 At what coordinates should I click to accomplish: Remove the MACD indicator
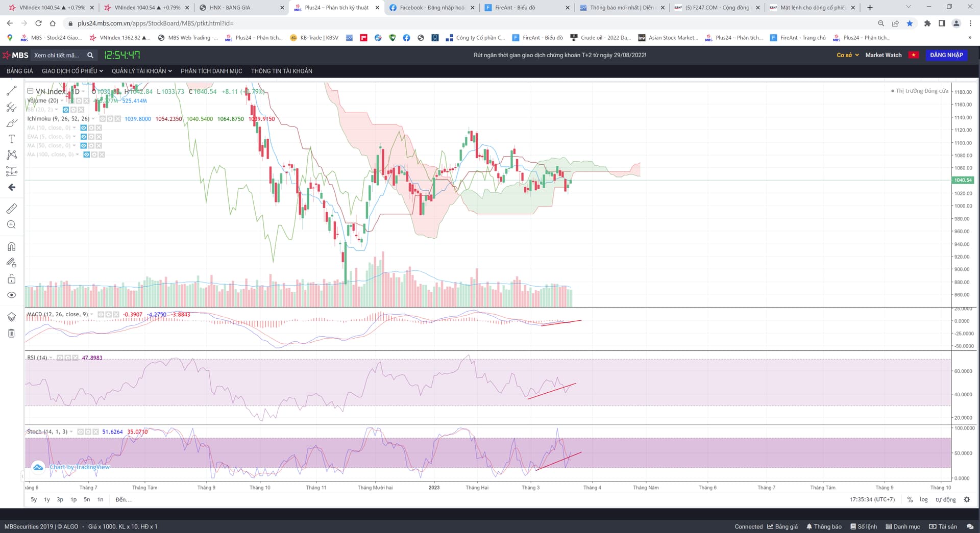(x=116, y=315)
